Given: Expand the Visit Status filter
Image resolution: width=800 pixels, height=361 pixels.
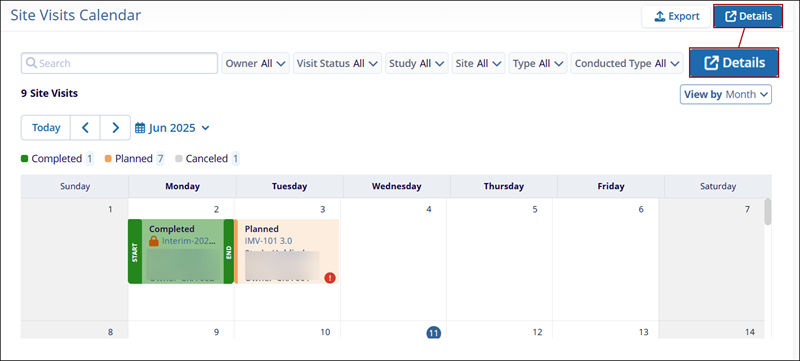Looking at the screenshot, I should (337, 63).
